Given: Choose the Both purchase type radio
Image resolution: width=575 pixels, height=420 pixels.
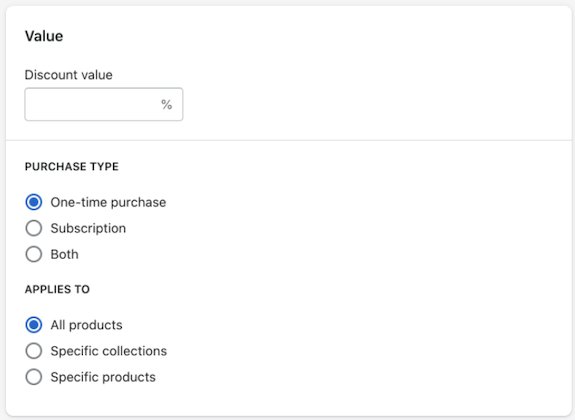Looking at the screenshot, I should [x=34, y=254].
